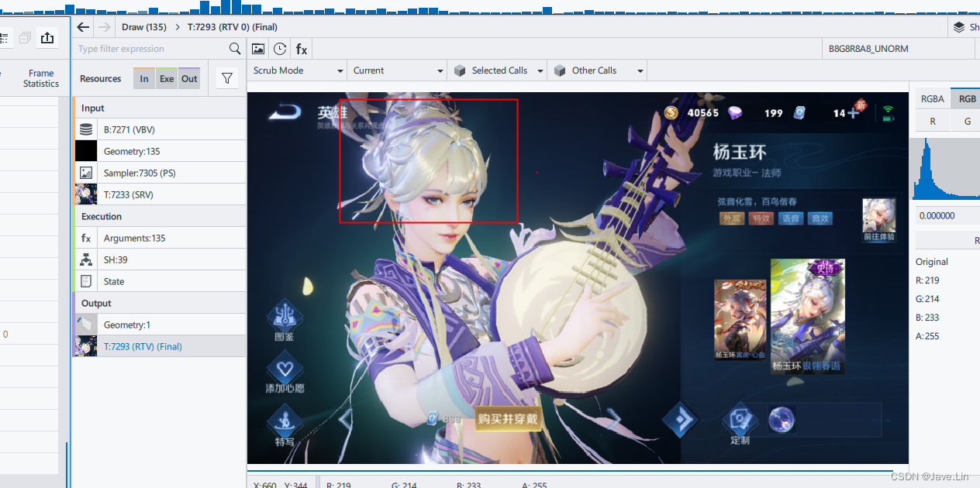This screenshot has width=980, height=488.
Task: Click the export icon above Frame Statistics
Action: coord(47,37)
